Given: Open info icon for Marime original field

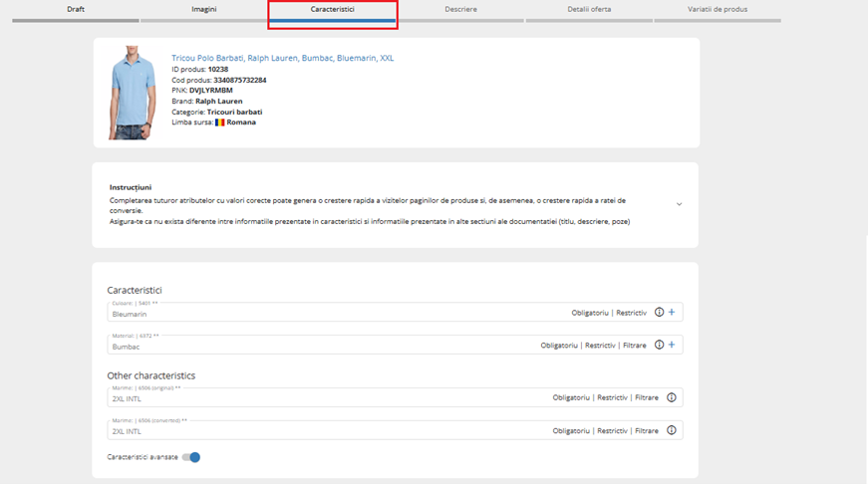Looking at the screenshot, I should coord(672,398).
